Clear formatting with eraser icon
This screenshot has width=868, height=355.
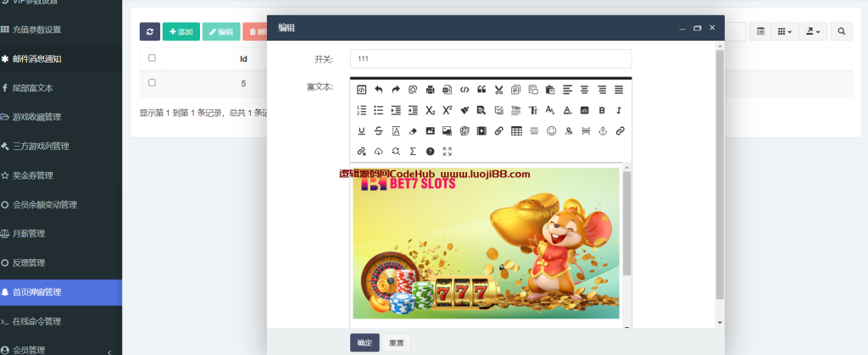click(x=413, y=131)
